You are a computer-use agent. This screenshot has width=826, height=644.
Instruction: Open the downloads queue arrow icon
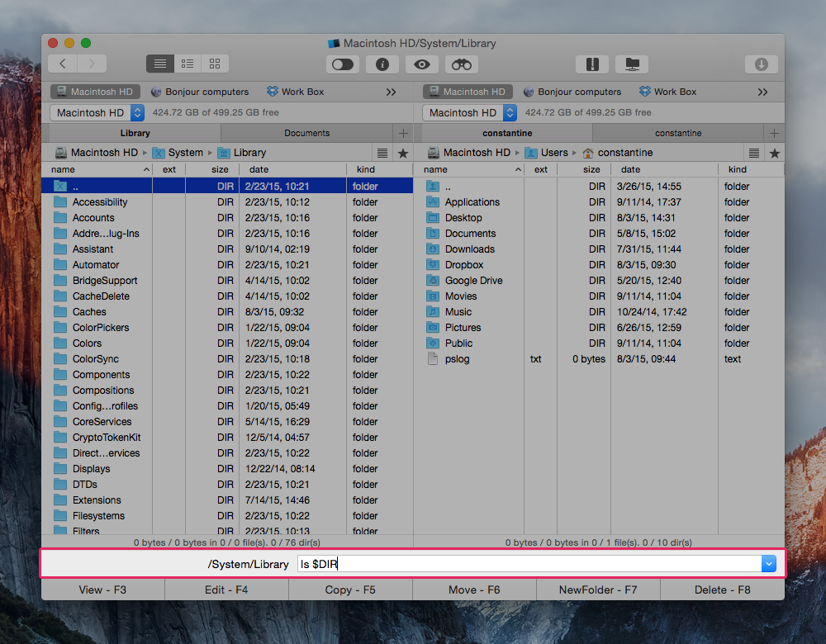click(762, 64)
